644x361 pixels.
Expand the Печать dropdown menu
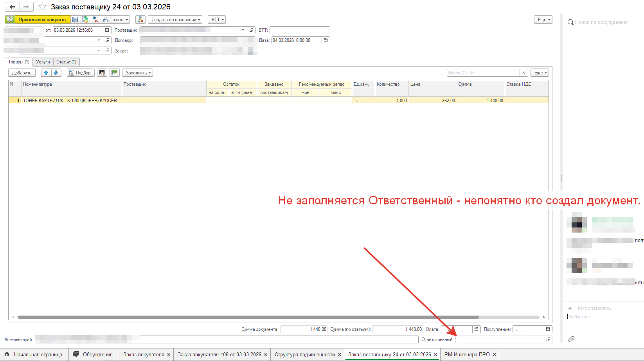[x=116, y=20]
